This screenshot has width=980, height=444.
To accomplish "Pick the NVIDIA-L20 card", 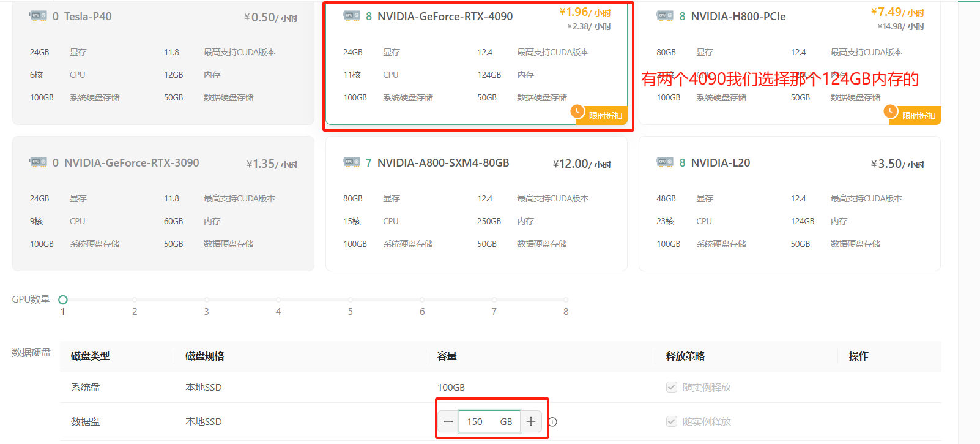I will pos(790,203).
